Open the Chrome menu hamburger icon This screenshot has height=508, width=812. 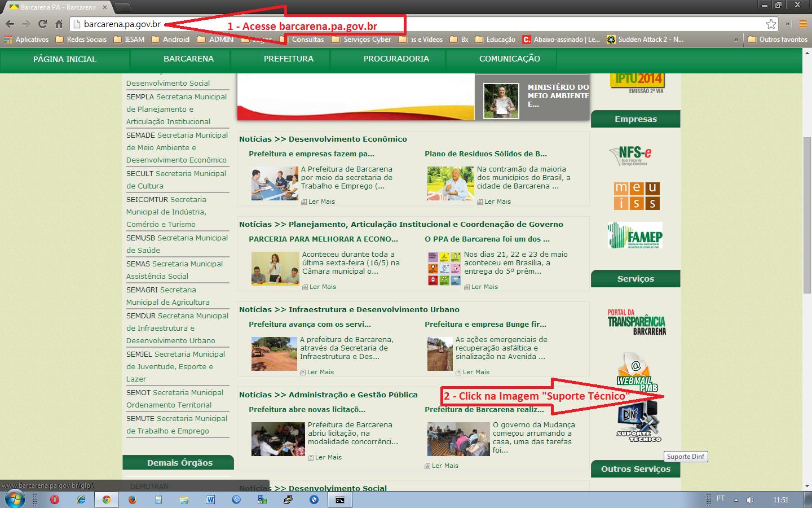tap(803, 24)
